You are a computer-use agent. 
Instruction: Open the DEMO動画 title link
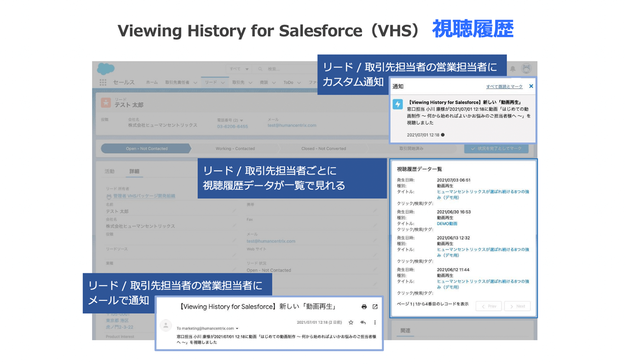click(x=447, y=224)
